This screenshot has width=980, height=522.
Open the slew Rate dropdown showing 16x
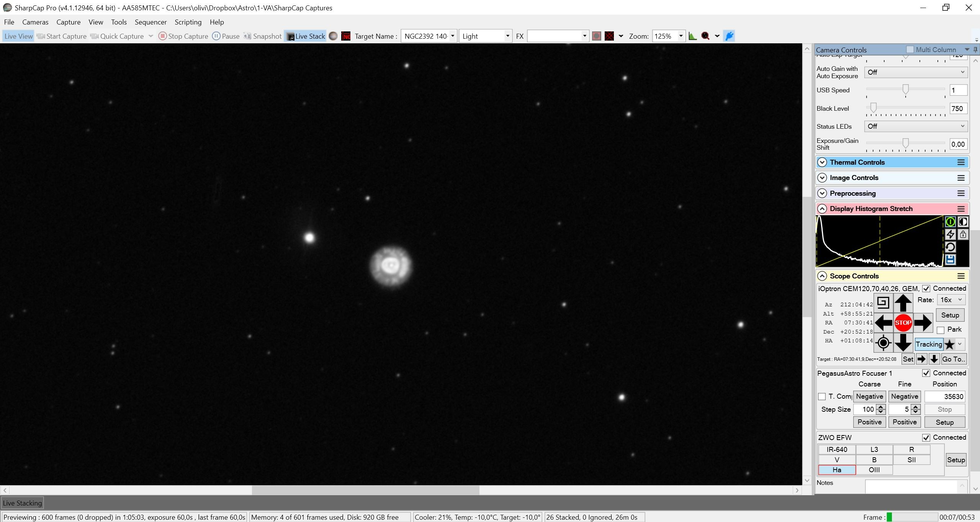click(x=951, y=300)
